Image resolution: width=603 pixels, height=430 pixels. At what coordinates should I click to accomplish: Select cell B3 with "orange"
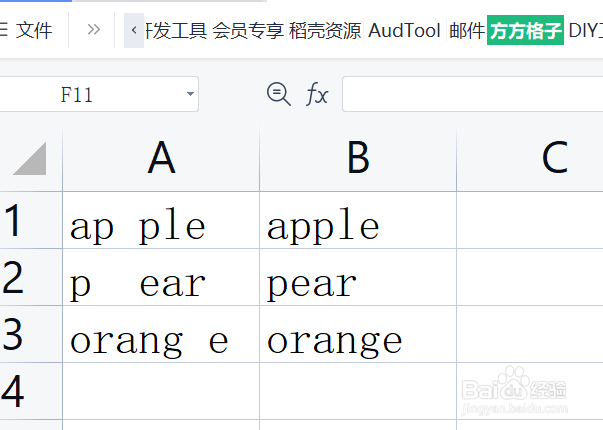coord(358,334)
